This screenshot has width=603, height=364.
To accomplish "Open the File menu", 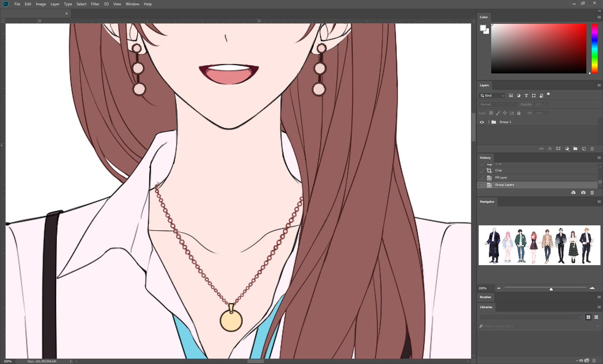I will (17, 4).
